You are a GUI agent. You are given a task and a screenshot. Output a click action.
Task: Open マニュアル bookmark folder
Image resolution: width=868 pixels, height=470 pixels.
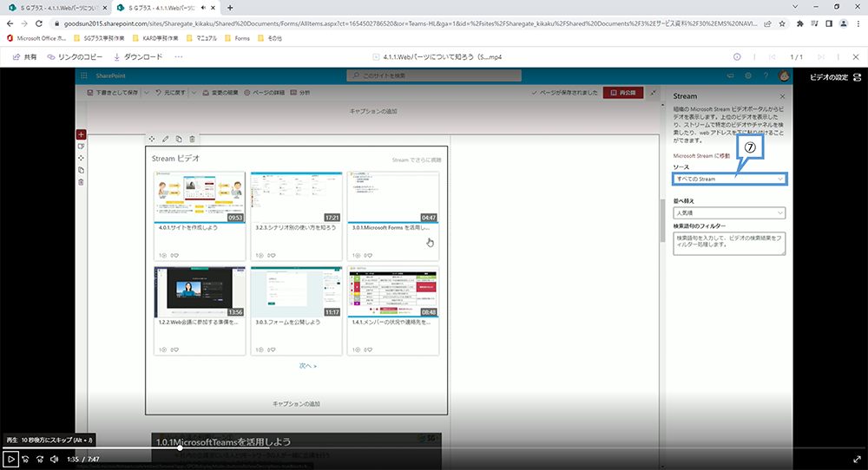pos(201,38)
